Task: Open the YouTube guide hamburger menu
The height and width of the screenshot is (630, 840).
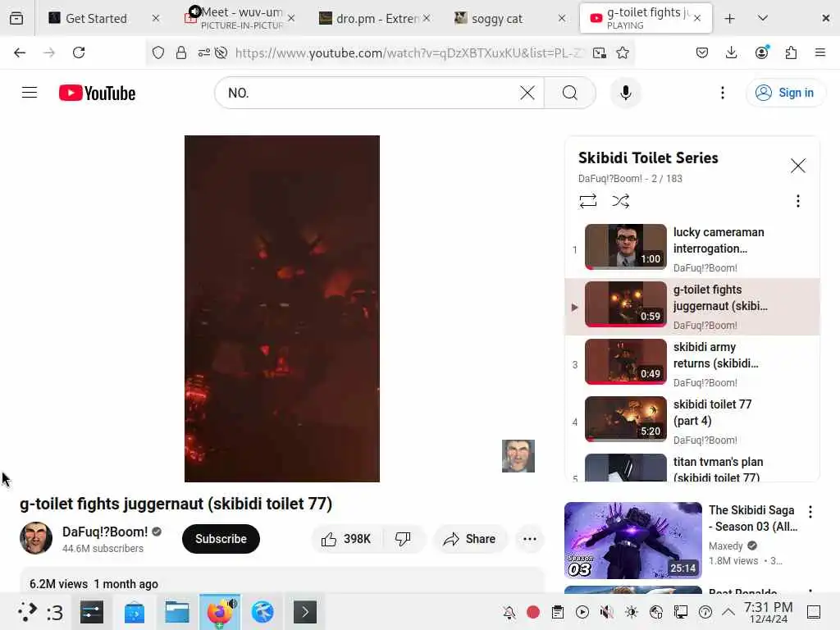Action: coord(30,93)
